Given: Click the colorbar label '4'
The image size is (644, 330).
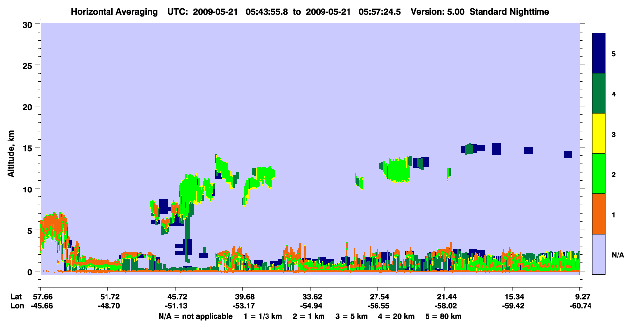Looking at the screenshot, I should tap(614, 94).
